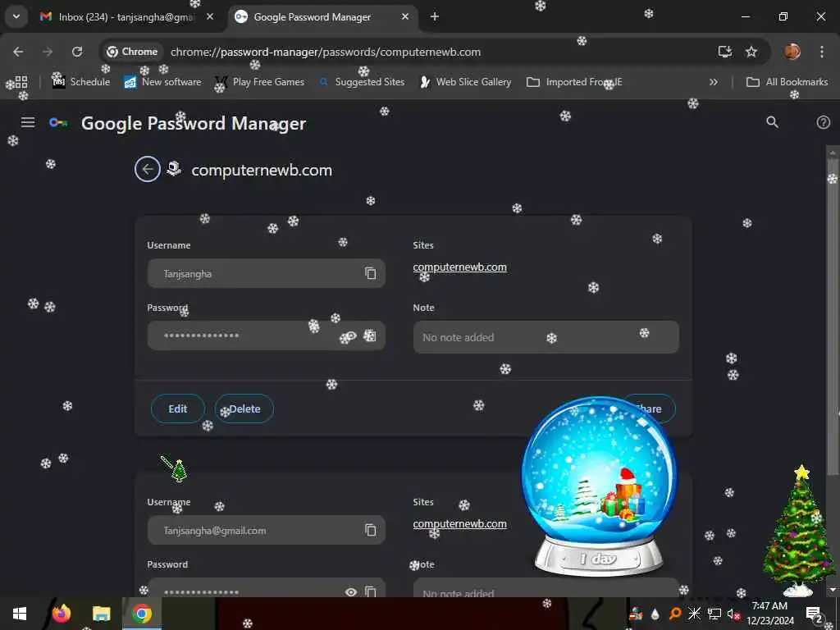Click the address bar URL
Viewport: 840px width, 630px height.
point(325,52)
